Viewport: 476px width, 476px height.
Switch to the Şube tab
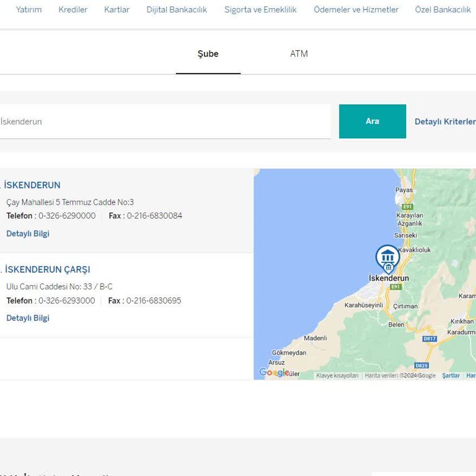[x=208, y=54]
